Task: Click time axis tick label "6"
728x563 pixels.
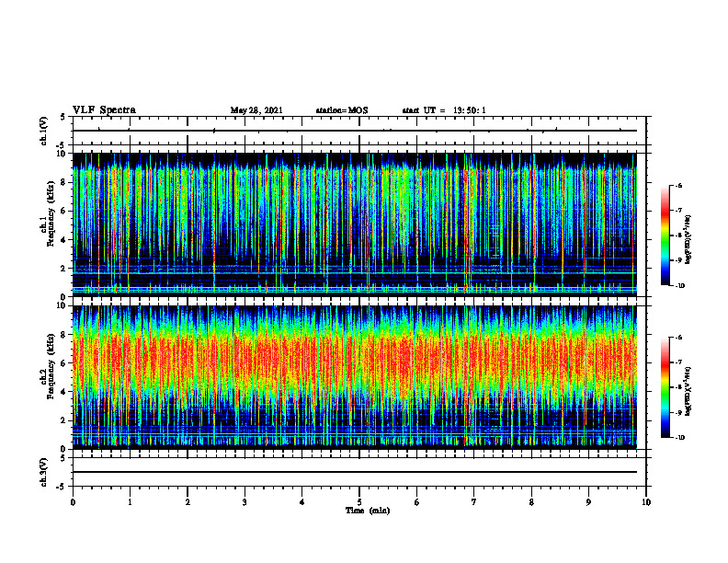Action: tap(417, 502)
